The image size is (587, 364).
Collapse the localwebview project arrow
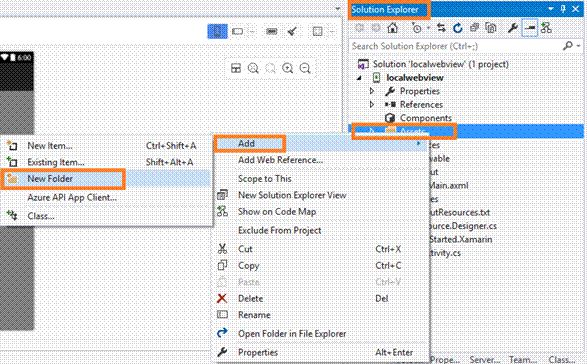[x=360, y=78]
